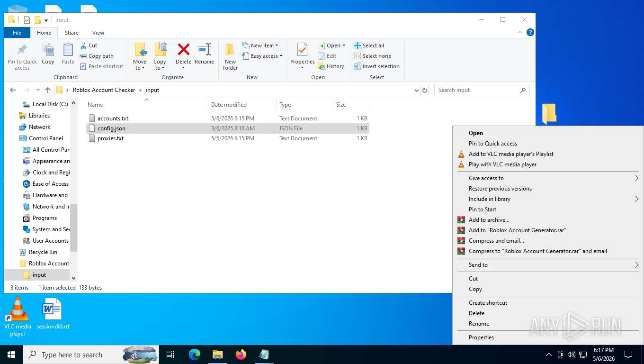Open the sessiondid.rtf desktop file
Screen dimensions: 644x364
click(53, 313)
